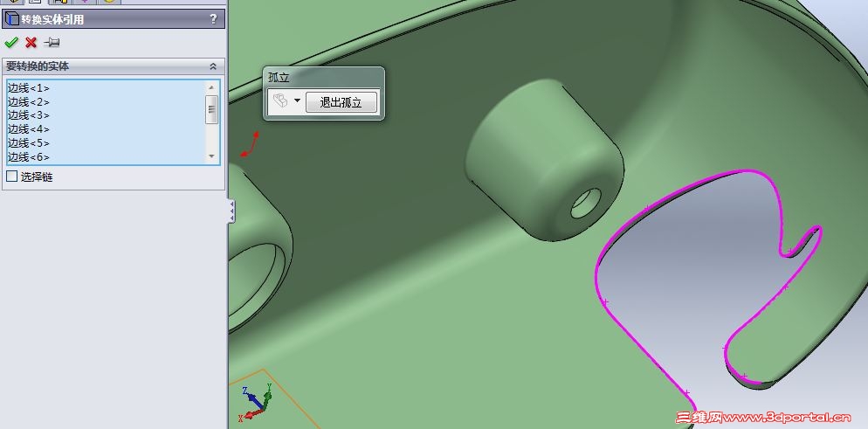Select 边线<4> in the entity list

click(29, 129)
